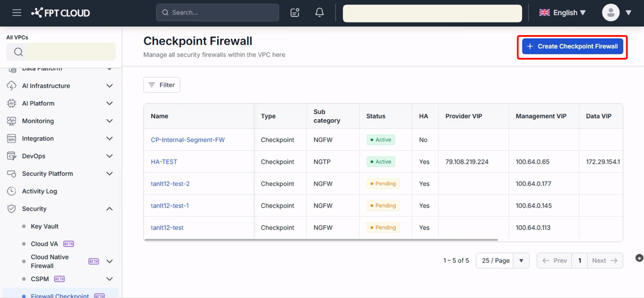Click the AI Infrastructure sidebar icon
Viewport: 644px width, 298px height.
coord(12,86)
